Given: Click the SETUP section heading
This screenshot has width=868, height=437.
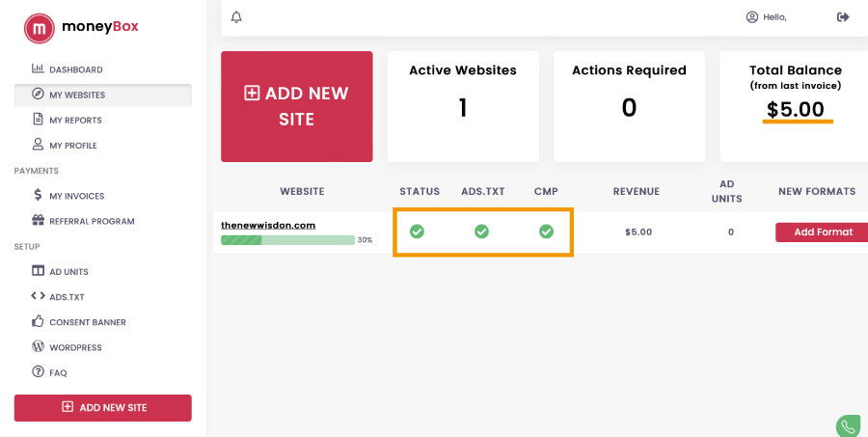Looking at the screenshot, I should (27, 246).
